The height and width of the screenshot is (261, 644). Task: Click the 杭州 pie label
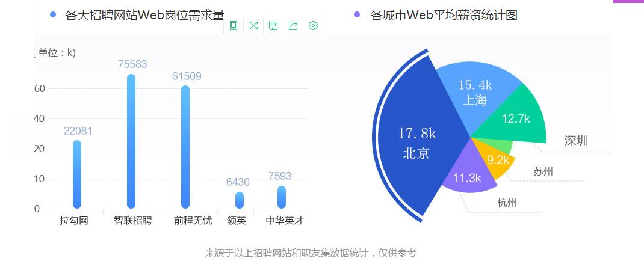[507, 203]
